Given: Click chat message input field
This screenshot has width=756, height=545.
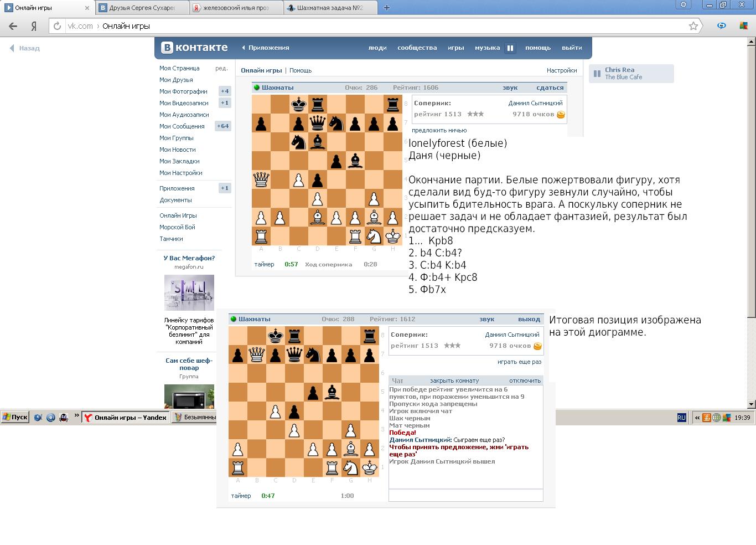Looking at the screenshot, I should [x=466, y=495].
